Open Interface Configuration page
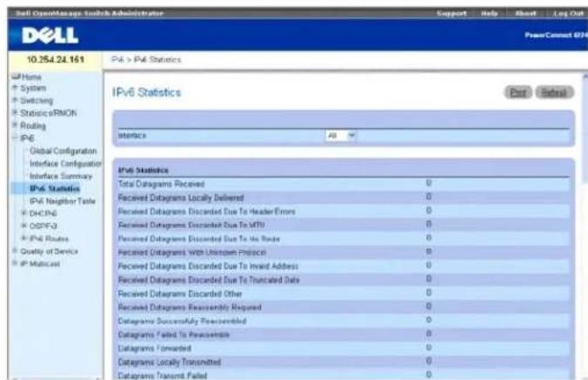 pos(65,163)
